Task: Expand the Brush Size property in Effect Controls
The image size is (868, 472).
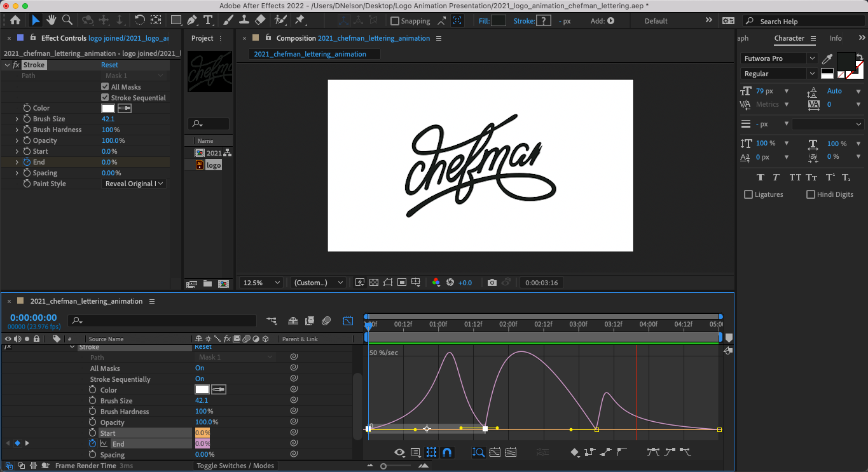Action: [17, 119]
